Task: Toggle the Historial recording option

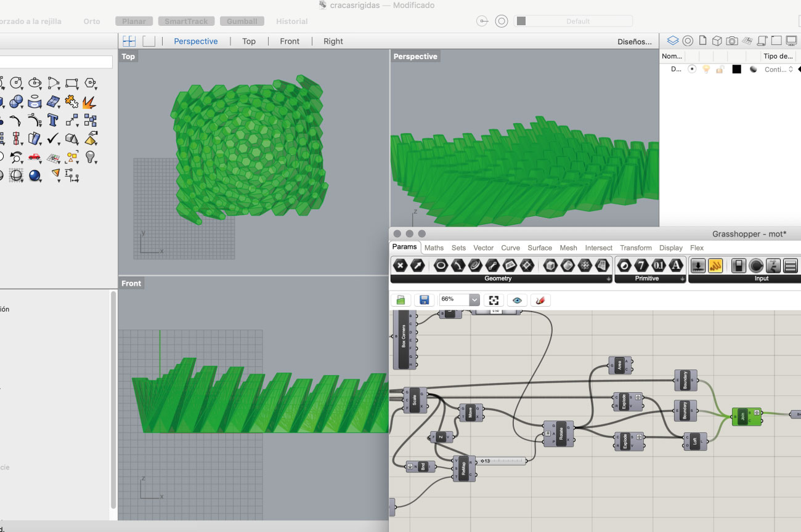Action: 292,21
